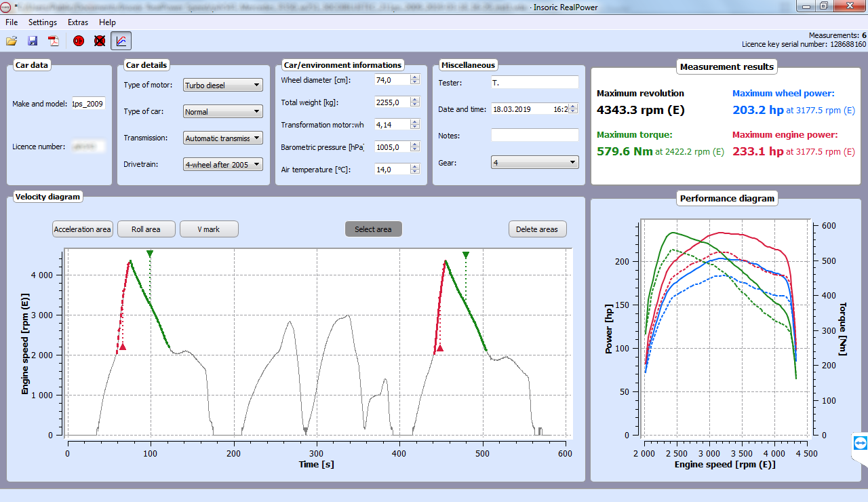The height and width of the screenshot is (502, 868).
Task: Open the File menu
Action: click(x=12, y=22)
